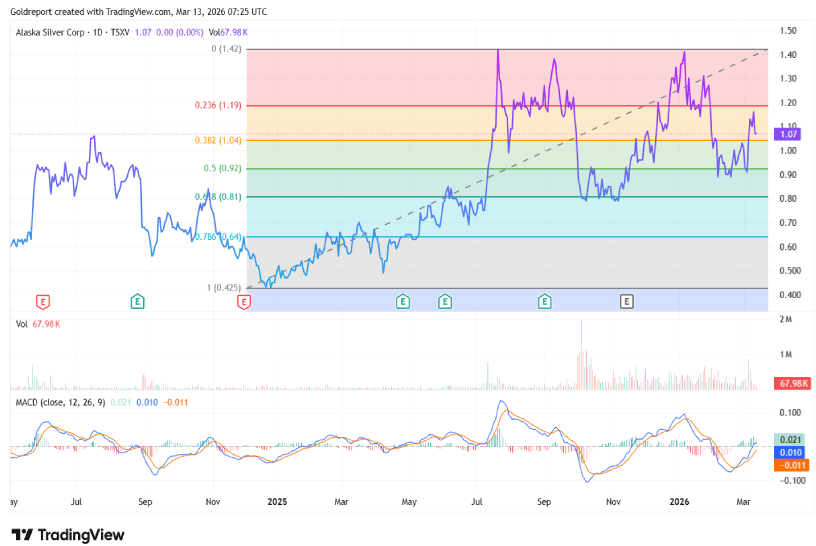Click the red 67.98K volume axis tag
Viewport: 816px width, 546px height.
[791, 384]
